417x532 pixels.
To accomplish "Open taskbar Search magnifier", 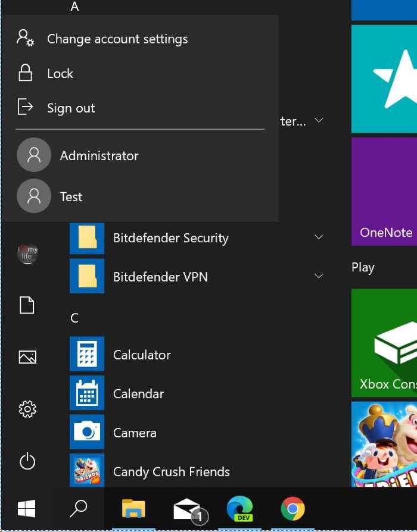I will [x=79, y=509].
